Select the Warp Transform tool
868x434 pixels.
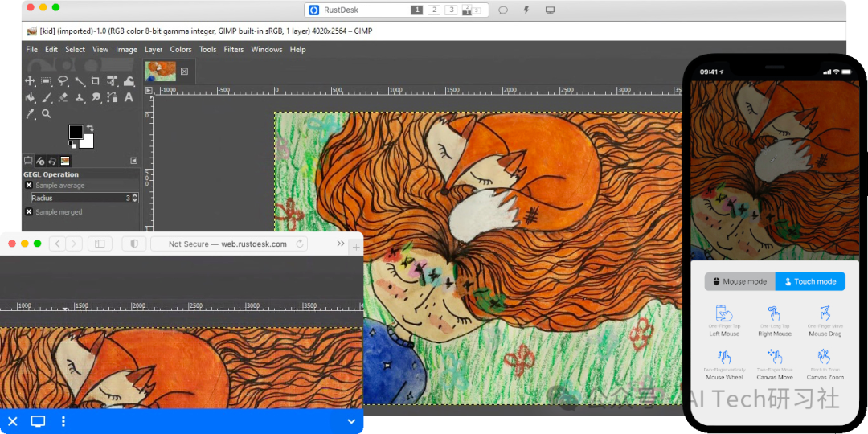(x=129, y=81)
